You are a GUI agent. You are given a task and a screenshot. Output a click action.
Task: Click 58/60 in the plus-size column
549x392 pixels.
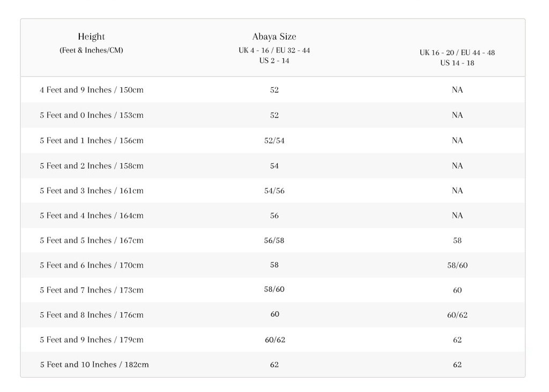pyautogui.click(x=457, y=265)
